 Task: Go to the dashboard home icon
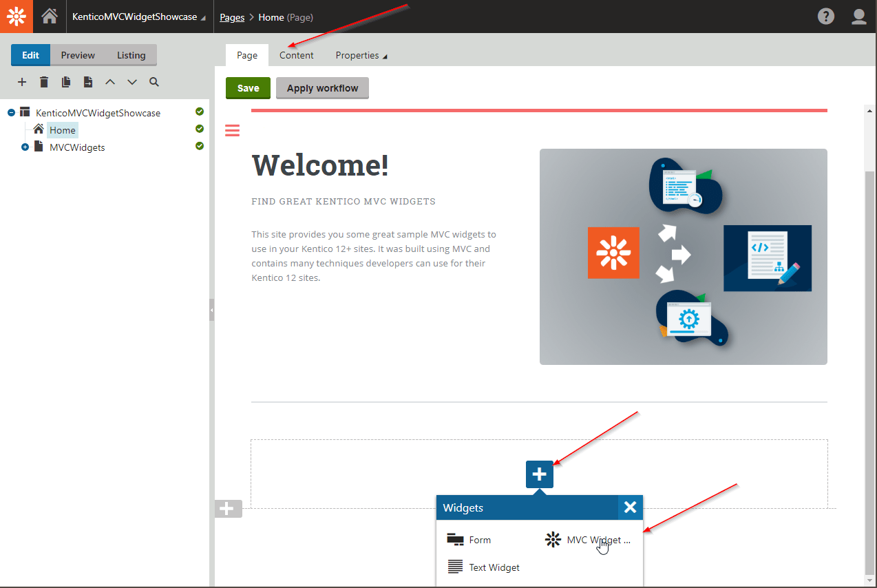click(50, 17)
